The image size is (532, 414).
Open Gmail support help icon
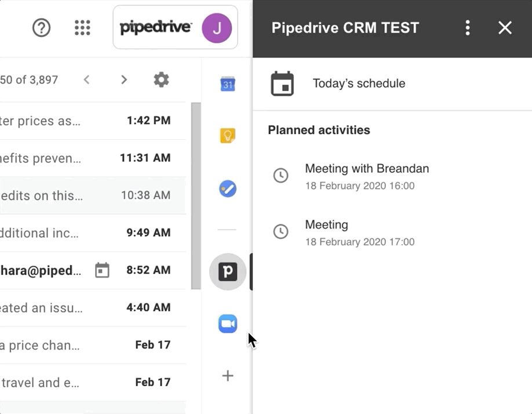[x=42, y=27]
